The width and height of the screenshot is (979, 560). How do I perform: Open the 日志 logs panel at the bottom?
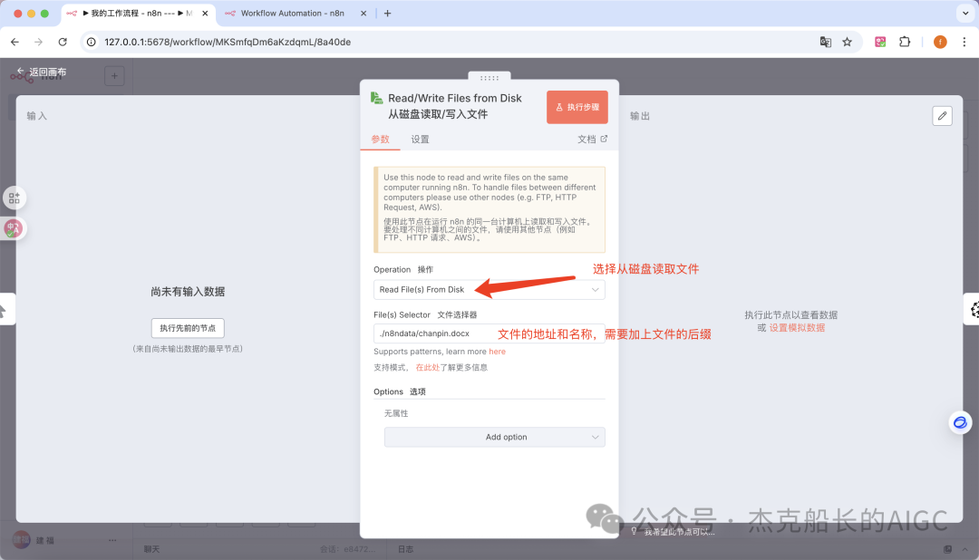click(405, 549)
